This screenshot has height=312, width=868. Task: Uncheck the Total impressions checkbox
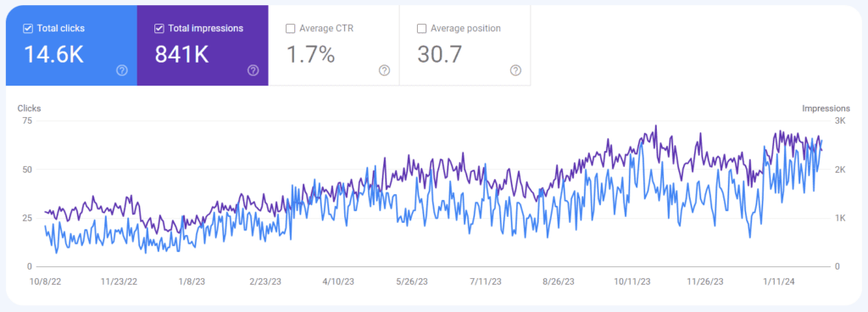pyautogui.click(x=159, y=29)
